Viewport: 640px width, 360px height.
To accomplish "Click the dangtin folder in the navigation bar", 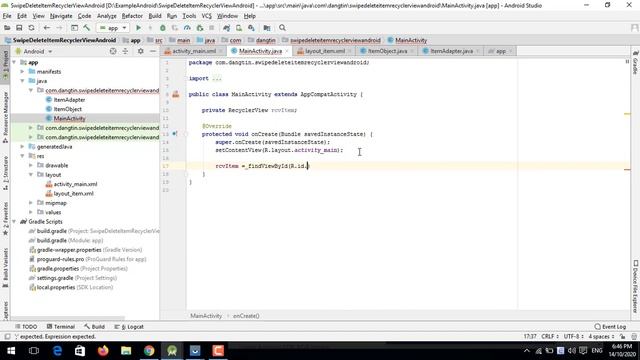I will 262,40.
